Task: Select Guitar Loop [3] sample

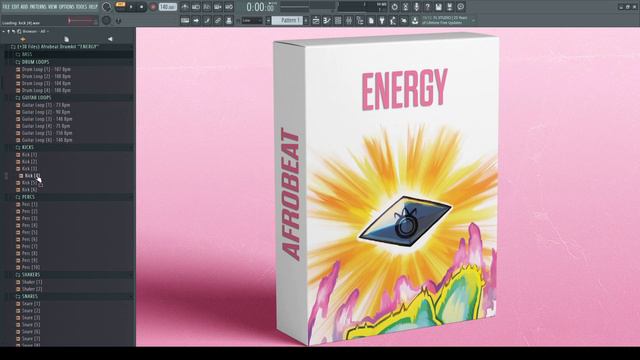Action: (x=47, y=119)
